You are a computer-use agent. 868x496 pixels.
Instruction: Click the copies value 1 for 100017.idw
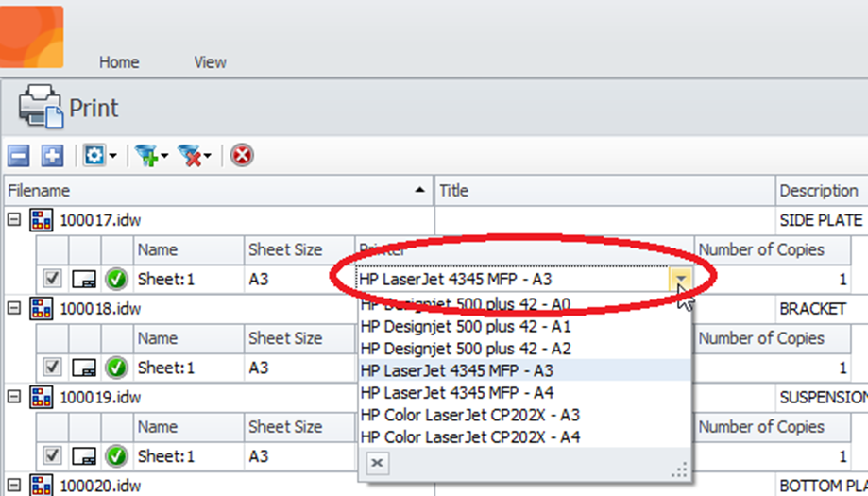coord(773,279)
